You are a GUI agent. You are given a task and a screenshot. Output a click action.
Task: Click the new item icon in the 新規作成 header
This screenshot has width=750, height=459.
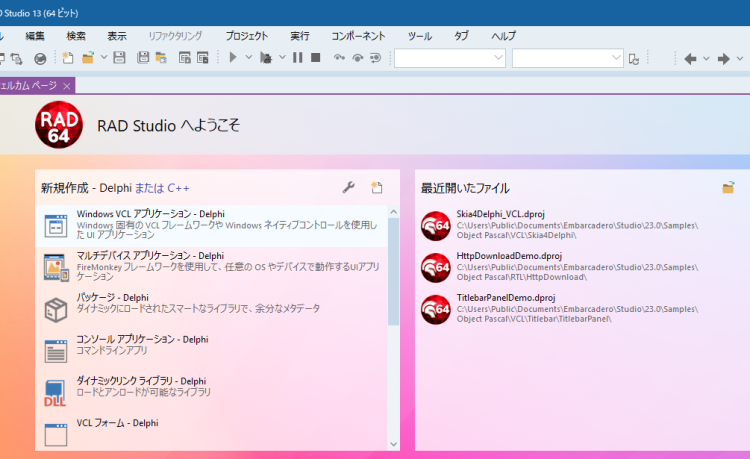coord(377,187)
